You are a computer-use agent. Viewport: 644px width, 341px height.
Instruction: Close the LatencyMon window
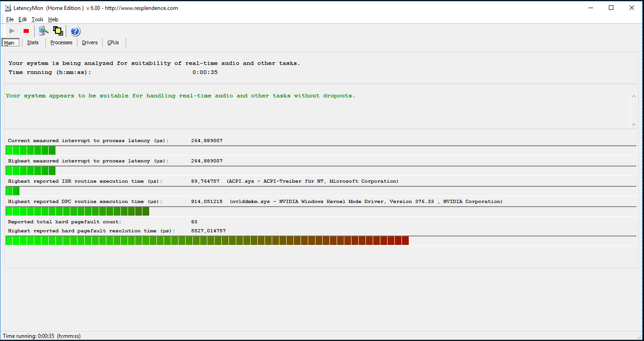pyautogui.click(x=632, y=8)
